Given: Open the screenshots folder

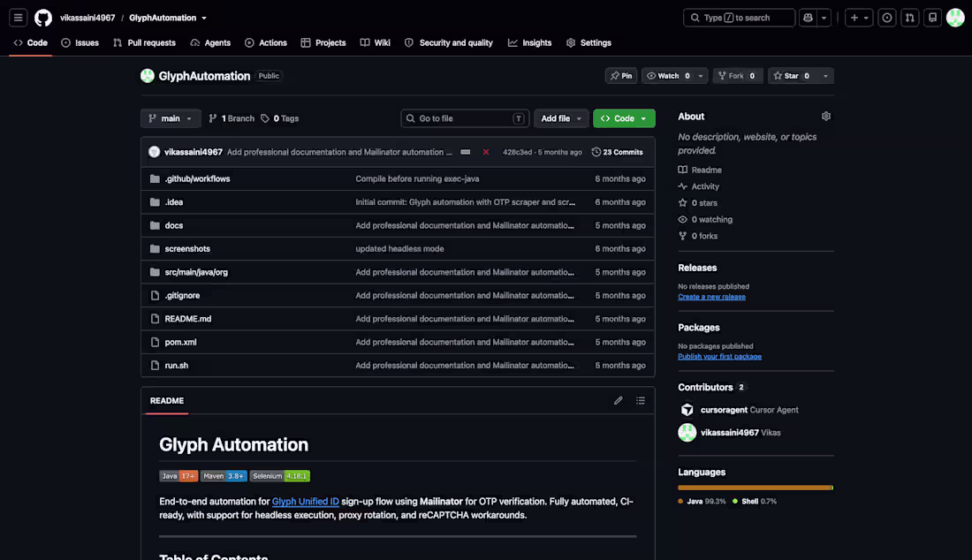Looking at the screenshot, I should coord(187,249).
